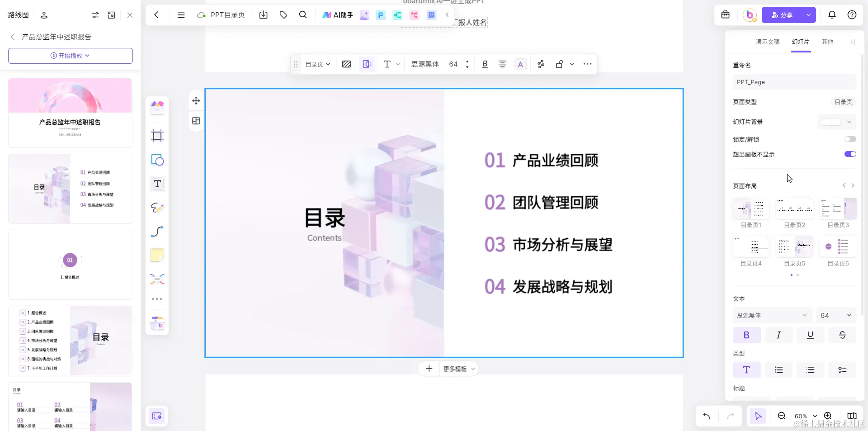Viewport: 868px width, 431px height.
Task: Click the 思源黑体 font in floating toolbar
Action: click(425, 64)
